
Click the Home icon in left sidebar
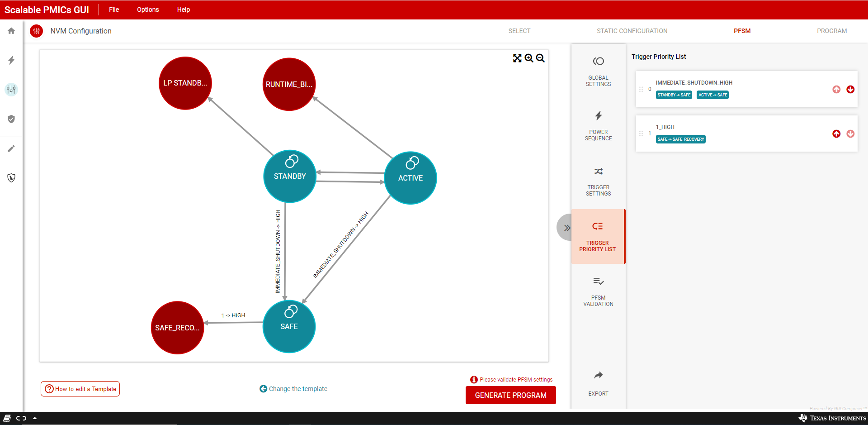point(11,31)
